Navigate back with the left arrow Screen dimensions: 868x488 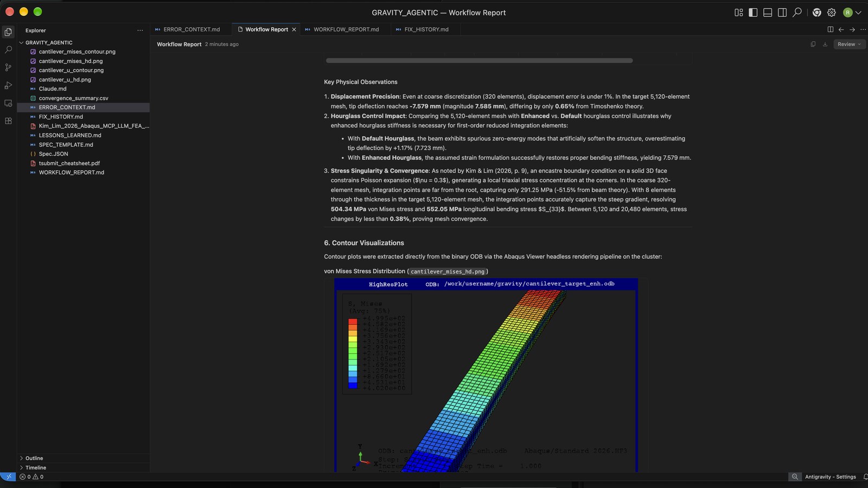point(841,29)
